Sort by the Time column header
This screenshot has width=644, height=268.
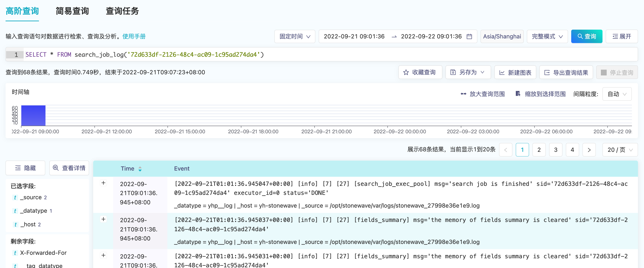coord(131,169)
